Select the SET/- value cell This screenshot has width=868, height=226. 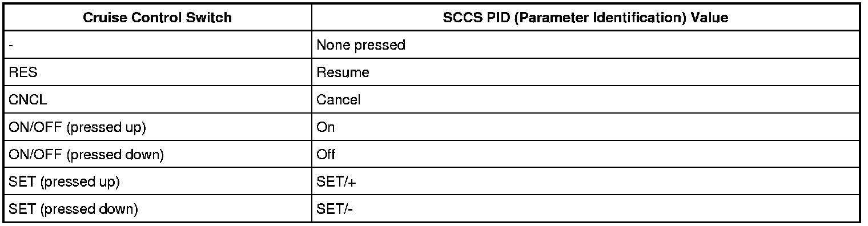pos(585,209)
